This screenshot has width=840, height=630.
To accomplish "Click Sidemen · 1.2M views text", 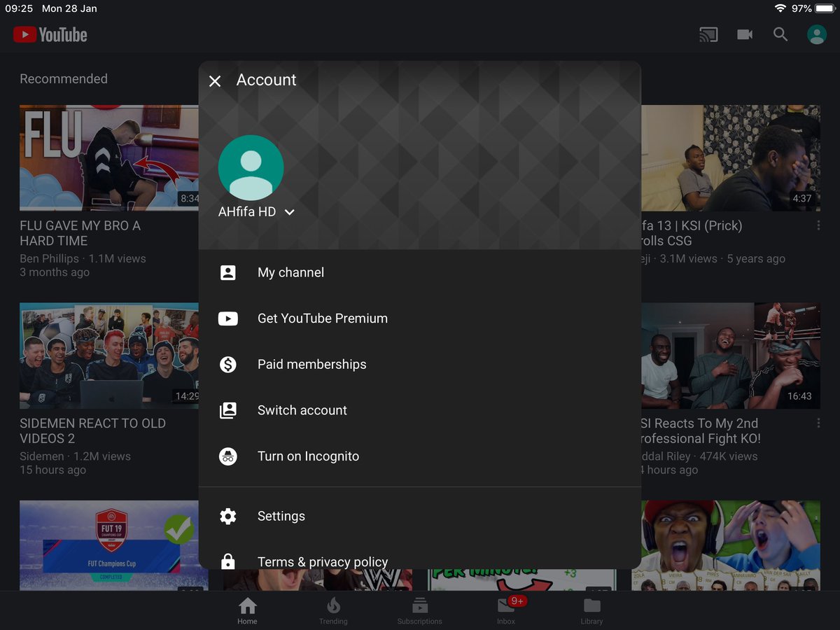I will tap(75, 456).
